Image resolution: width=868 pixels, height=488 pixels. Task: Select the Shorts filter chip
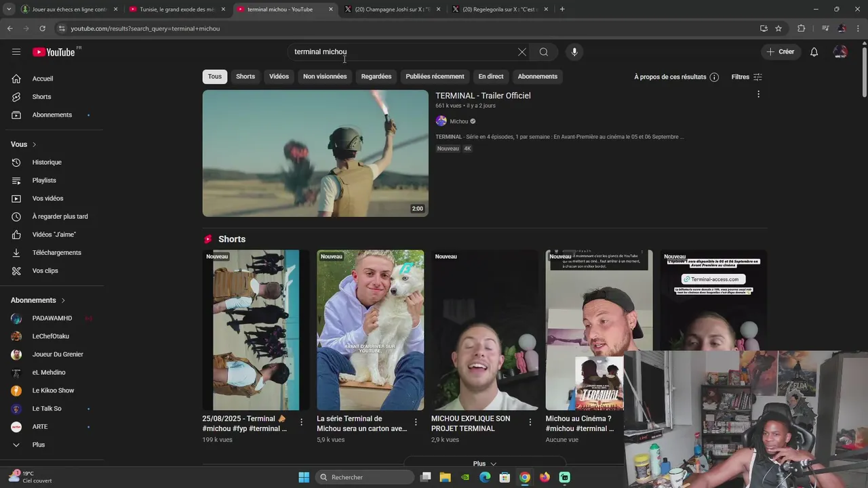point(245,77)
